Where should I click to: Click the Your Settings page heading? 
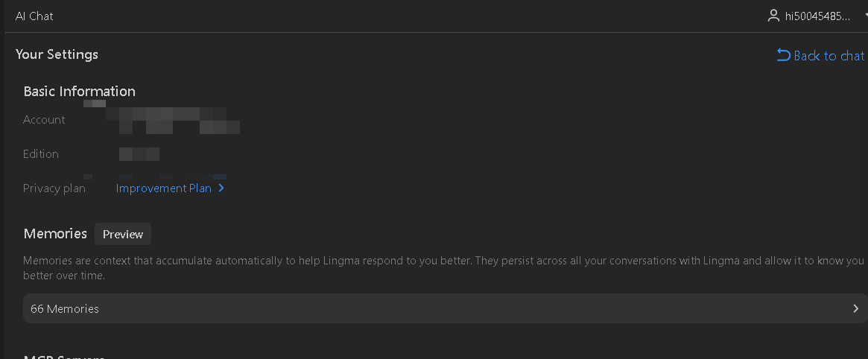57,54
